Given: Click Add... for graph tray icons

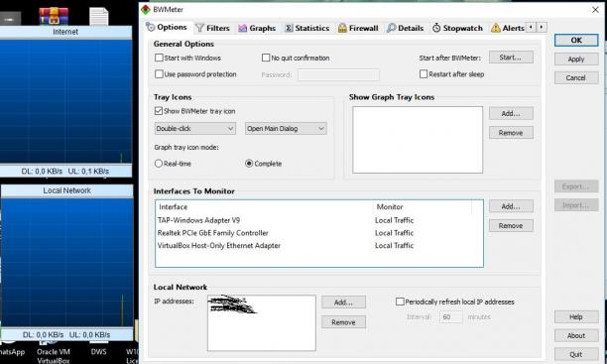Looking at the screenshot, I should coord(511,113).
